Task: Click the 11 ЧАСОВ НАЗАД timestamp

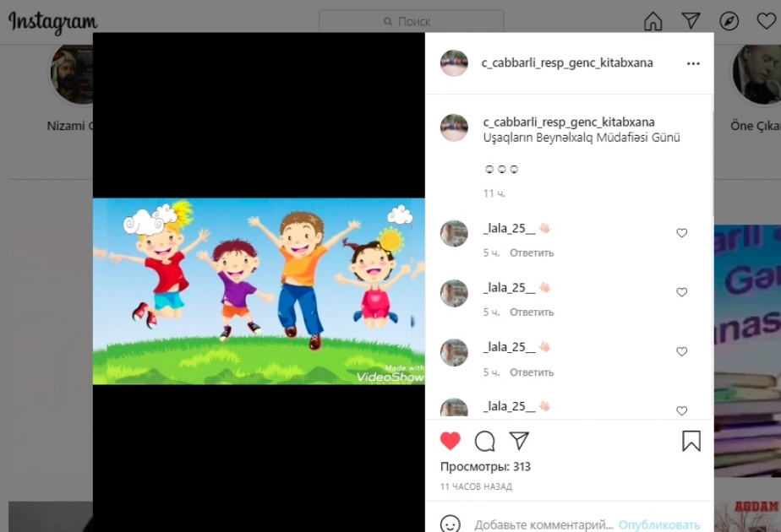Action: pos(476,486)
